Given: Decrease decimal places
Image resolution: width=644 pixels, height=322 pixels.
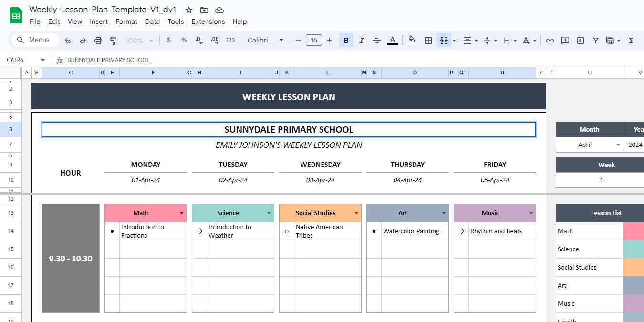Looking at the screenshot, I should [x=199, y=40].
